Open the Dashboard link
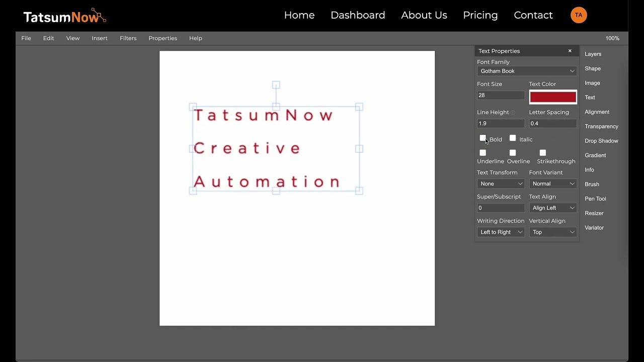Screen dimensions: 644x362 [x=358, y=15]
